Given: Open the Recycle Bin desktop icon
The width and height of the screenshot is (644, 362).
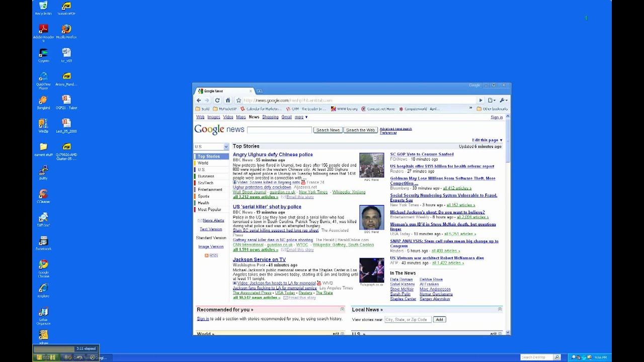Looking at the screenshot, I should click(43, 8).
